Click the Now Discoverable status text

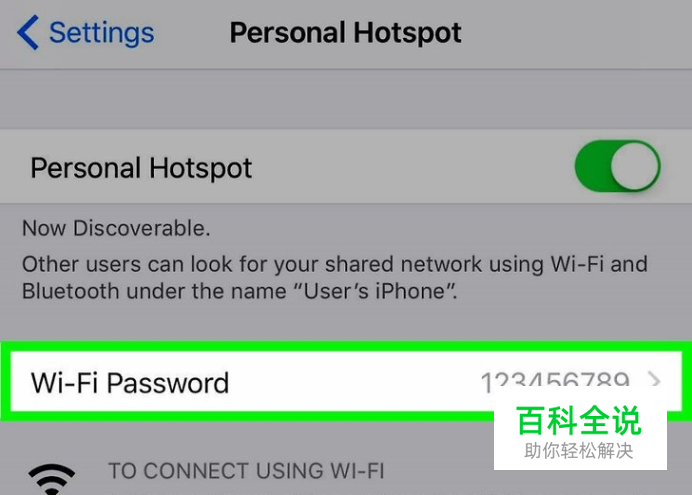[116, 229]
